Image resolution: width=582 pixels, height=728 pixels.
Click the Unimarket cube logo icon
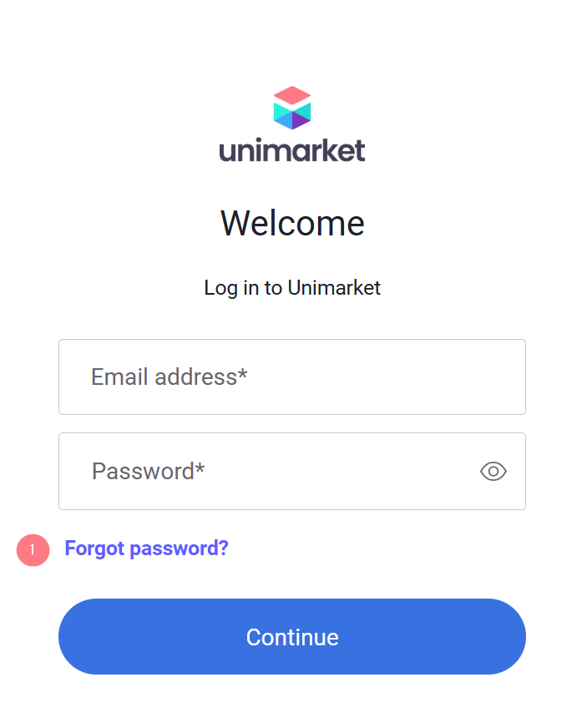[x=292, y=108]
